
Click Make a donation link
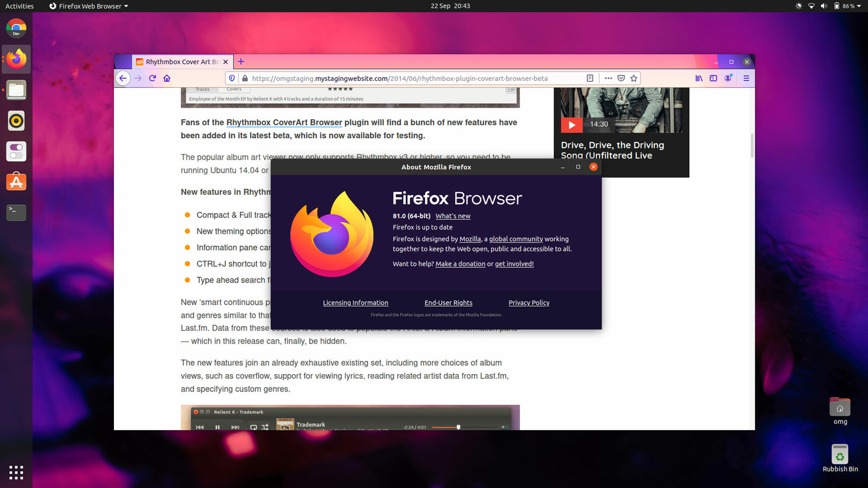pos(460,264)
